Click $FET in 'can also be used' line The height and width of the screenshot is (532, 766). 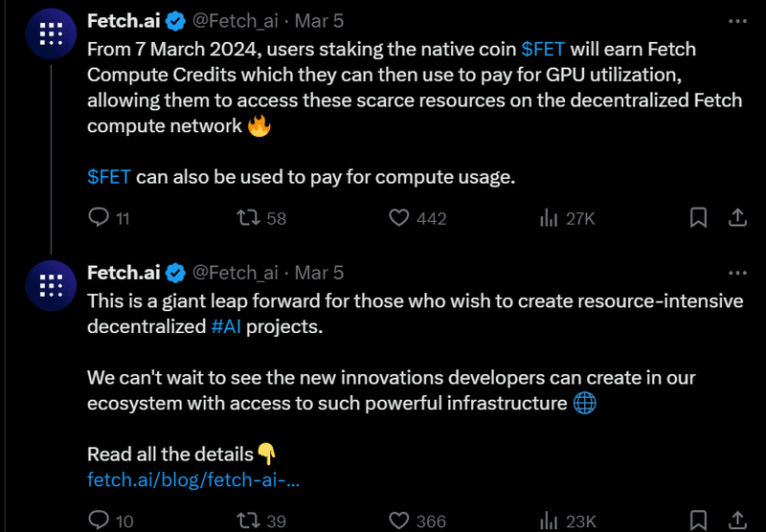[x=109, y=177]
